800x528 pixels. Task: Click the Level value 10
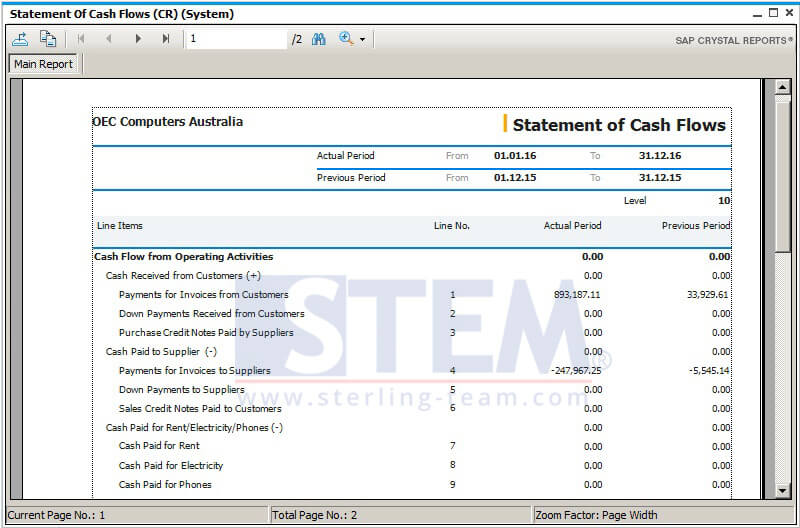click(724, 201)
